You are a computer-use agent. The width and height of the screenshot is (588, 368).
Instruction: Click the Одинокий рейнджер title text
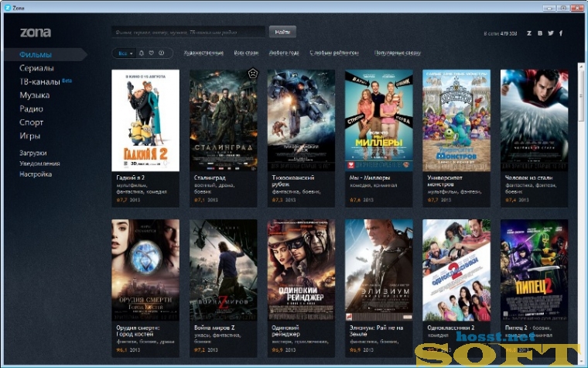click(x=285, y=331)
